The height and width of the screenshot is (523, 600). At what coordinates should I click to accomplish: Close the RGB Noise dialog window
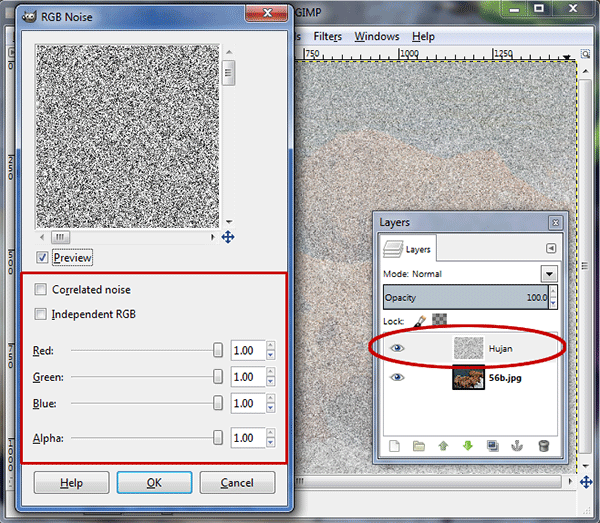266,13
